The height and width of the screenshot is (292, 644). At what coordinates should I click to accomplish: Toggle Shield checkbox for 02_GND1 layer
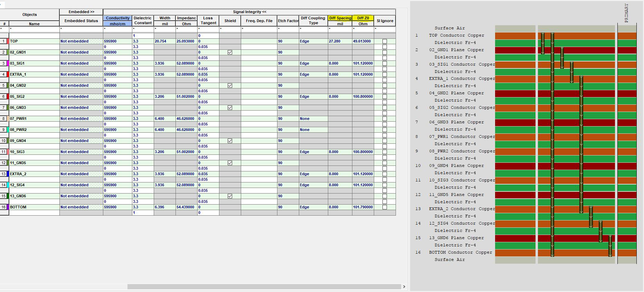pyautogui.click(x=230, y=52)
